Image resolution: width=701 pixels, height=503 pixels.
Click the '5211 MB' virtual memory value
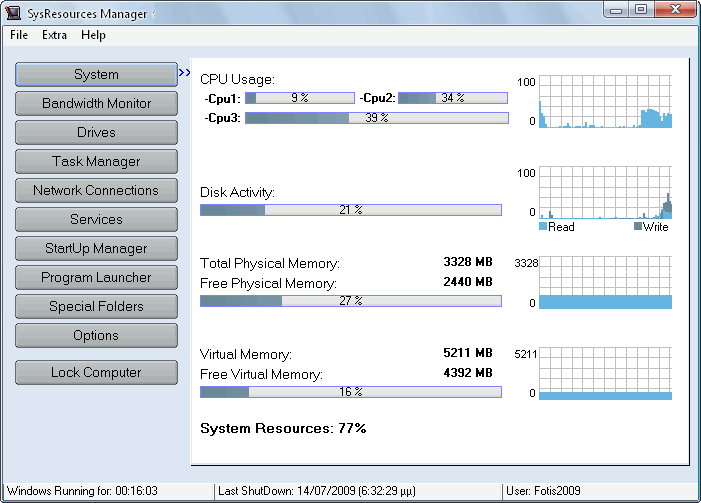[x=468, y=353]
